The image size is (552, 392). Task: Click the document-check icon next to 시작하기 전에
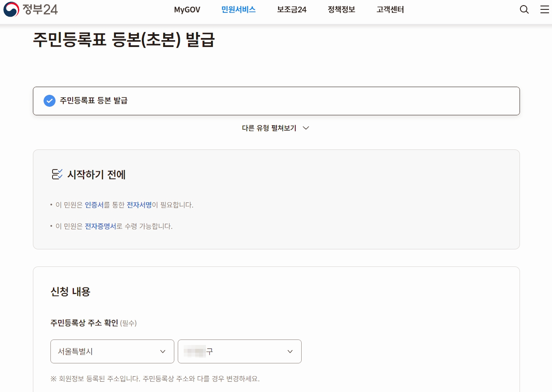point(57,174)
